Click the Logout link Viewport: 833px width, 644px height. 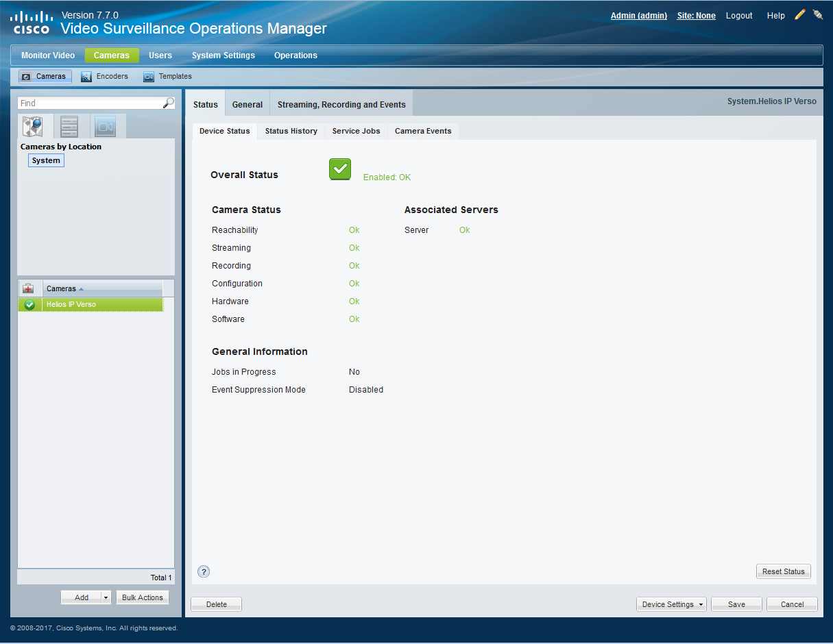click(738, 16)
